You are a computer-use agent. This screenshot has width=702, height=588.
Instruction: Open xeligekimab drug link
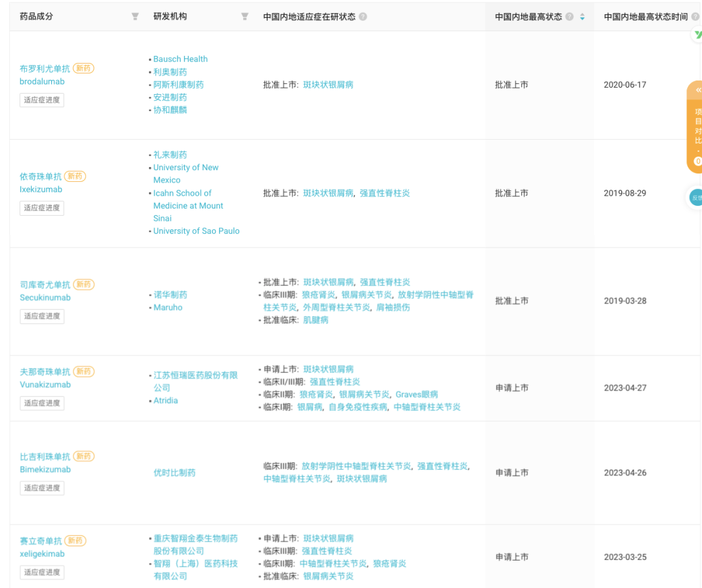[x=42, y=554]
